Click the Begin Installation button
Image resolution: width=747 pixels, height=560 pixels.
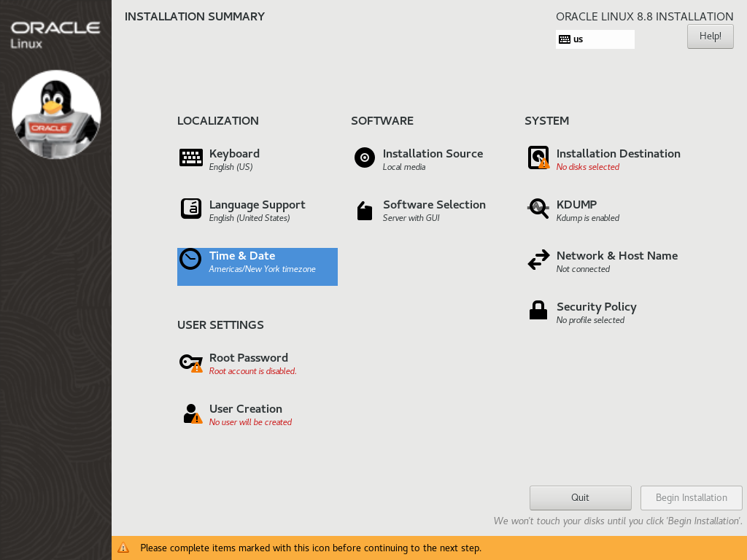pyautogui.click(x=692, y=497)
